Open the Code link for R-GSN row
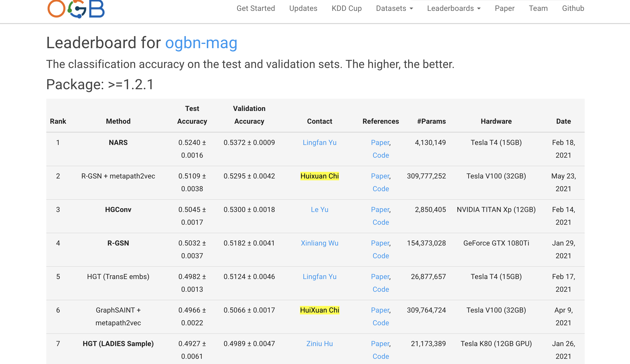630x364 pixels. (380, 256)
